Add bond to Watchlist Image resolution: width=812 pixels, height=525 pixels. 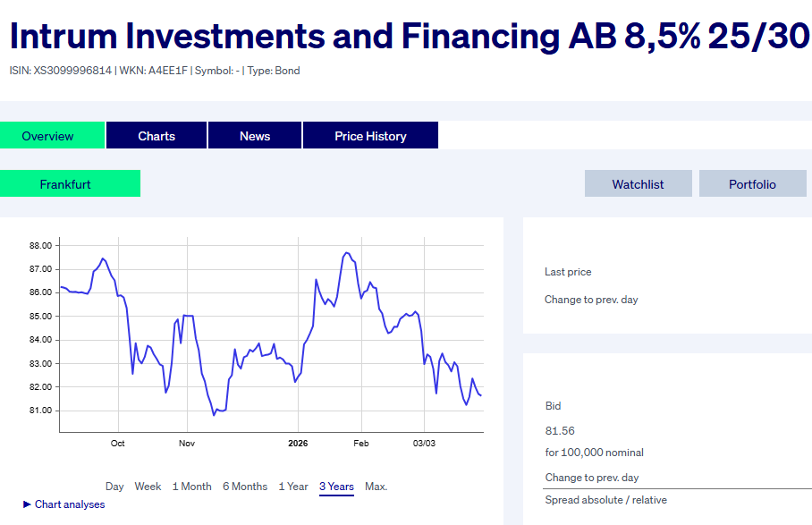coord(638,184)
